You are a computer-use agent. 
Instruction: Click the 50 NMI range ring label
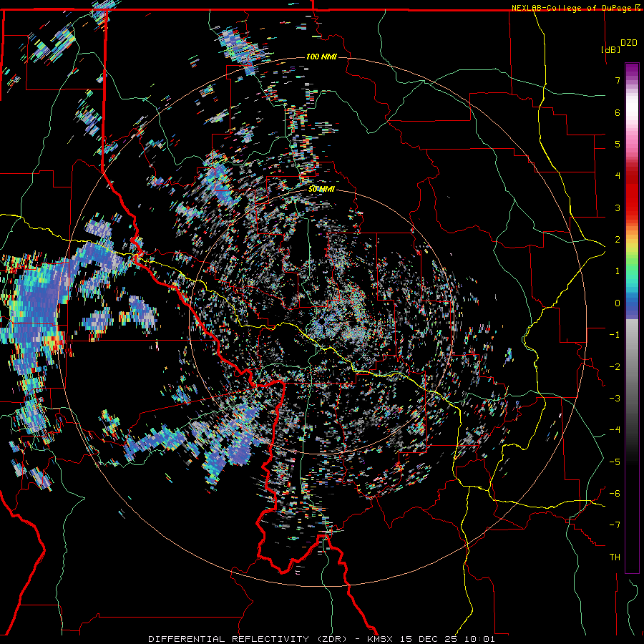coord(321,190)
